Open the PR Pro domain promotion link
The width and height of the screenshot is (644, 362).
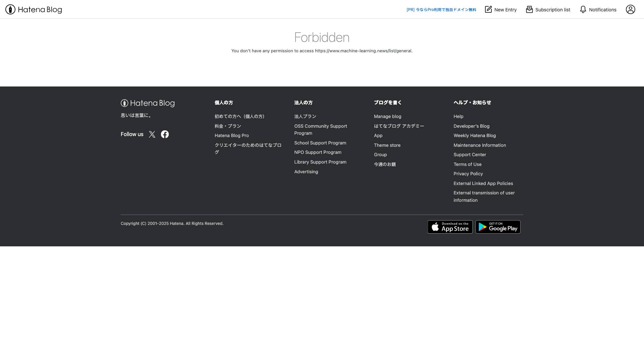[441, 10]
